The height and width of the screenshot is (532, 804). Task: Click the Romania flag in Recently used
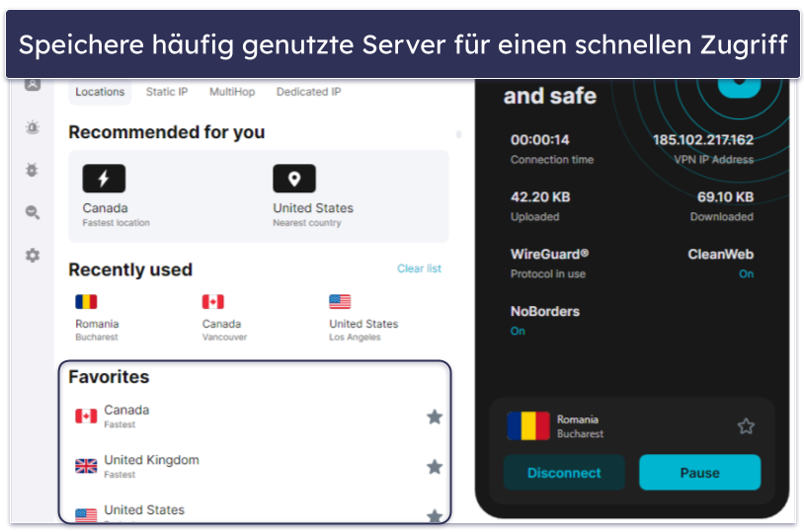point(86,302)
